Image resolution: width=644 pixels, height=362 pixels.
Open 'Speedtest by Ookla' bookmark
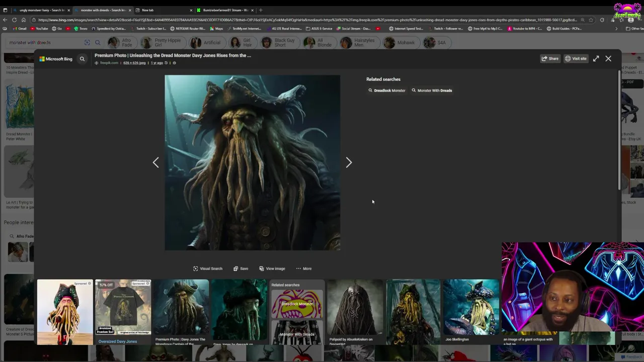109,29
